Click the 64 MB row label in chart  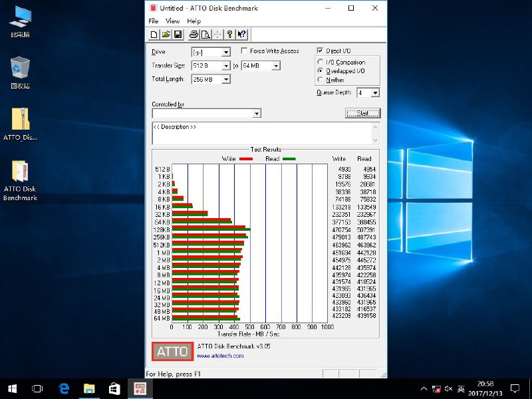[162, 319]
